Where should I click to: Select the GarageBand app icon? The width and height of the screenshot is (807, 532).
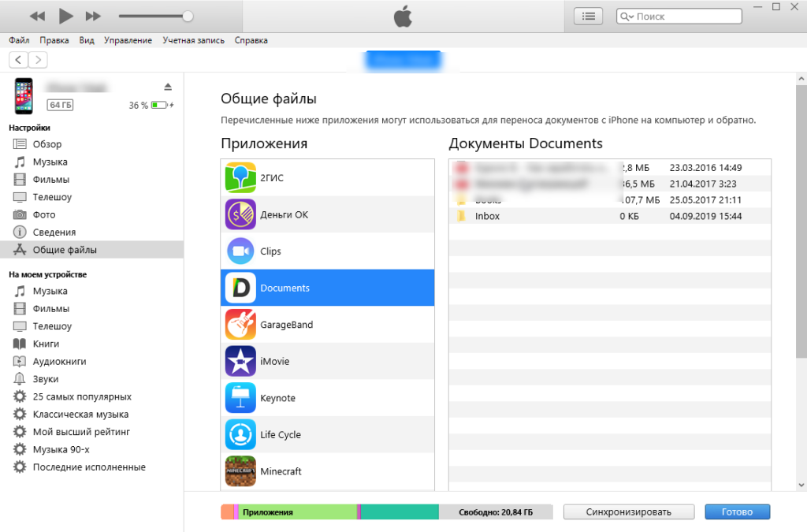[x=240, y=324]
